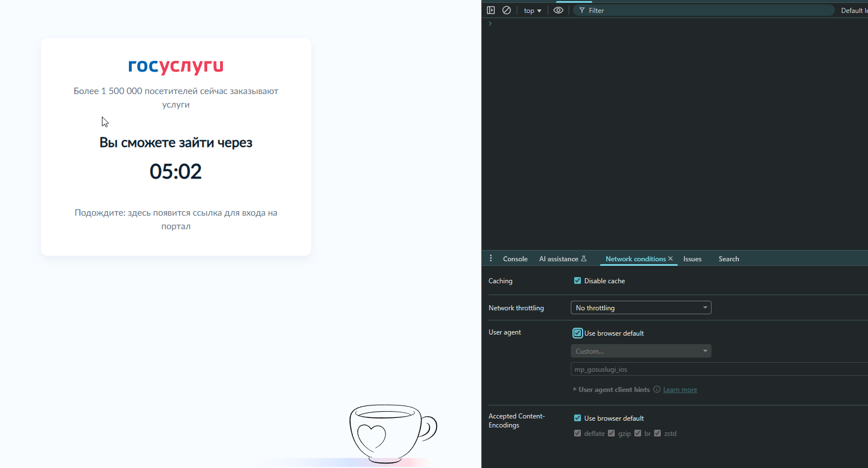Close the Network conditions tab

coord(670,258)
